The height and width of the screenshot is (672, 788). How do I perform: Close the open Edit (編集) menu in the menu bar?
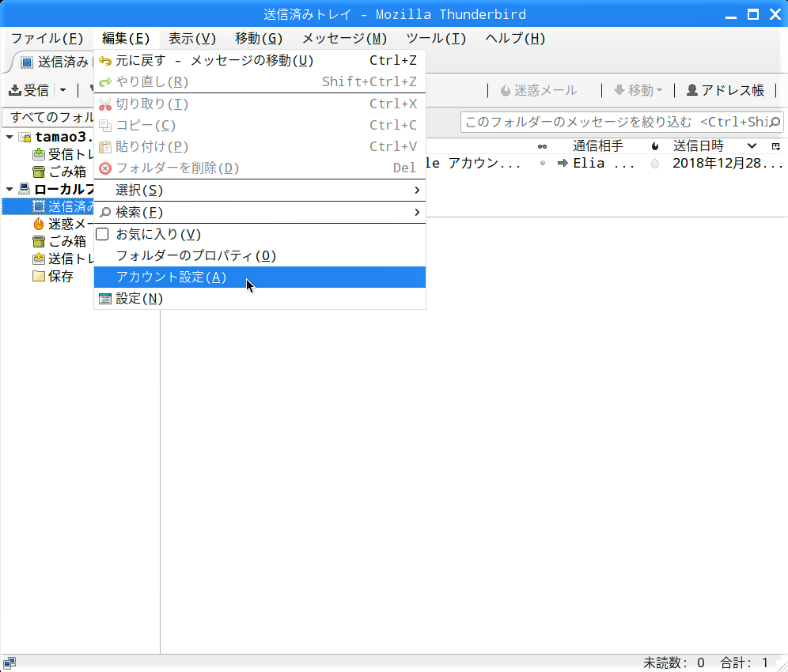(126, 38)
